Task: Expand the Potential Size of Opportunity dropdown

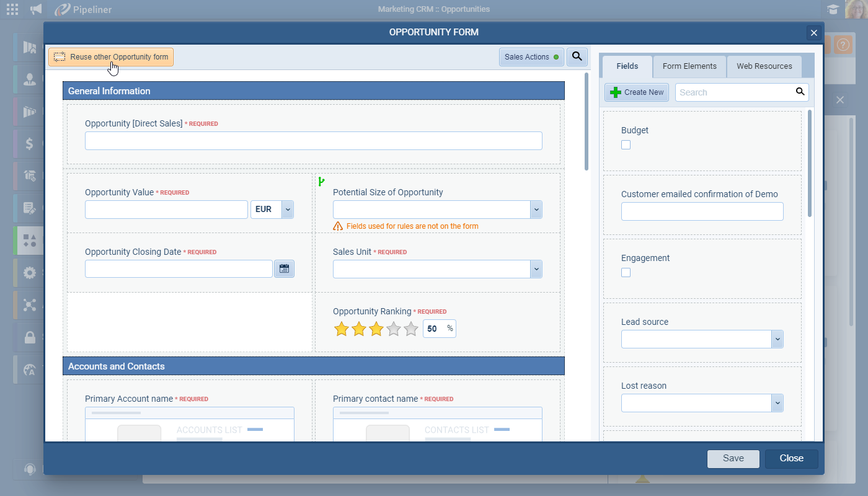Action: click(536, 210)
